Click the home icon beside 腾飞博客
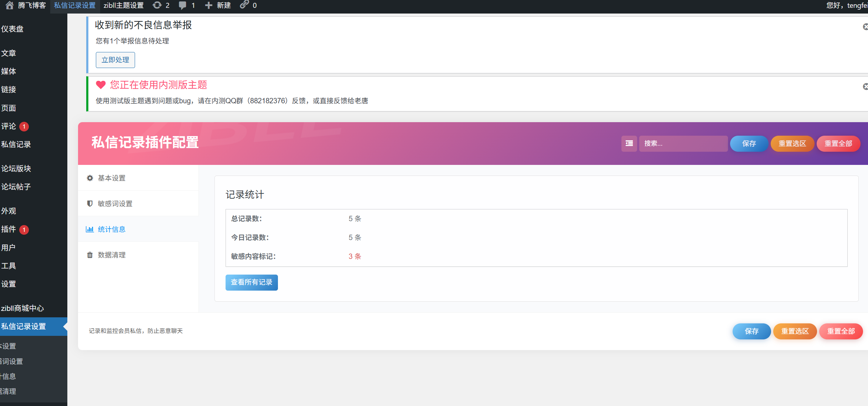 pos(10,5)
